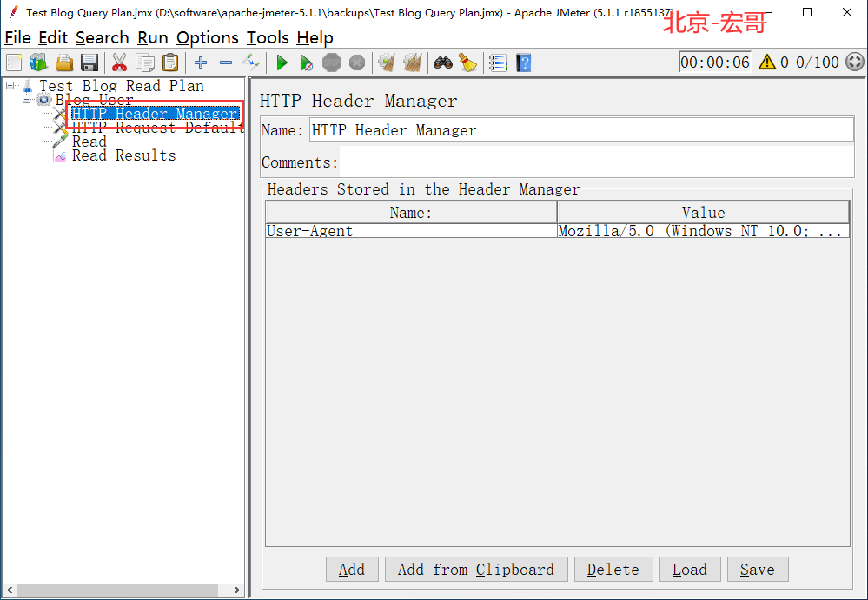Click the 0/100 active threads counter
868x600 pixels.
tap(818, 62)
